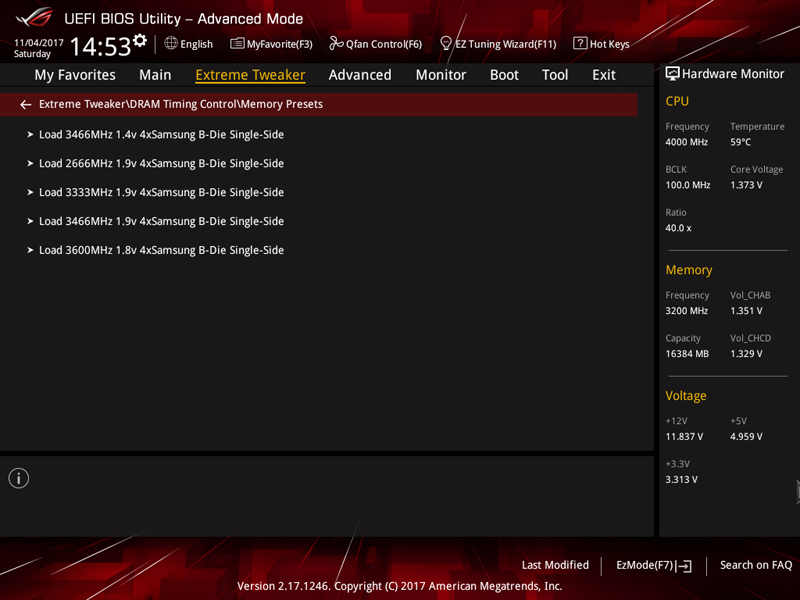Click Vol_CHCD value 1.329 V

click(746, 354)
